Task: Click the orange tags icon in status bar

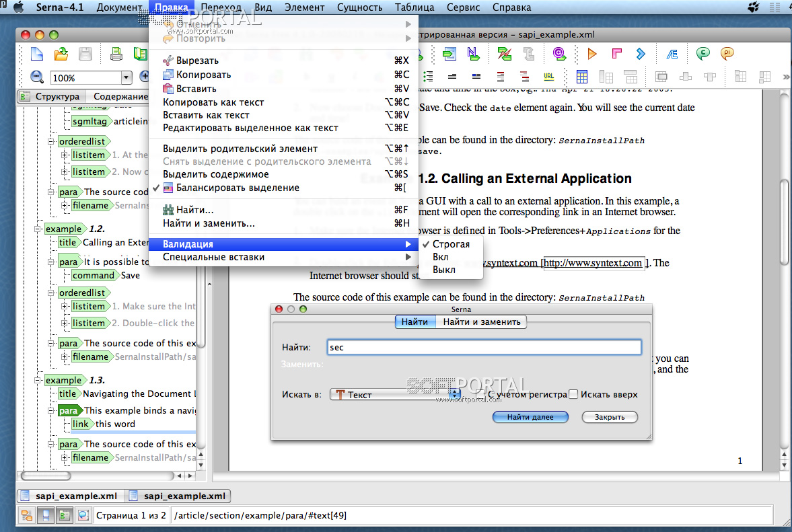Action: (x=27, y=515)
